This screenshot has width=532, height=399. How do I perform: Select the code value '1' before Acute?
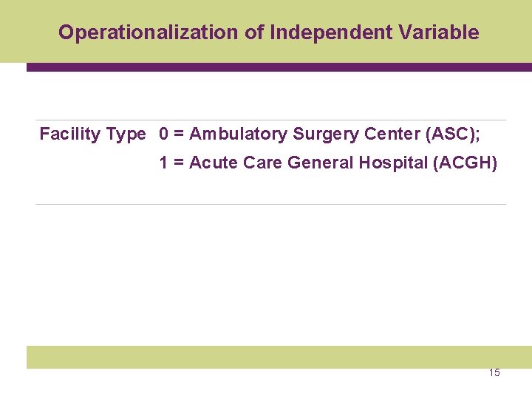pyautogui.click(x=163, y=163)
